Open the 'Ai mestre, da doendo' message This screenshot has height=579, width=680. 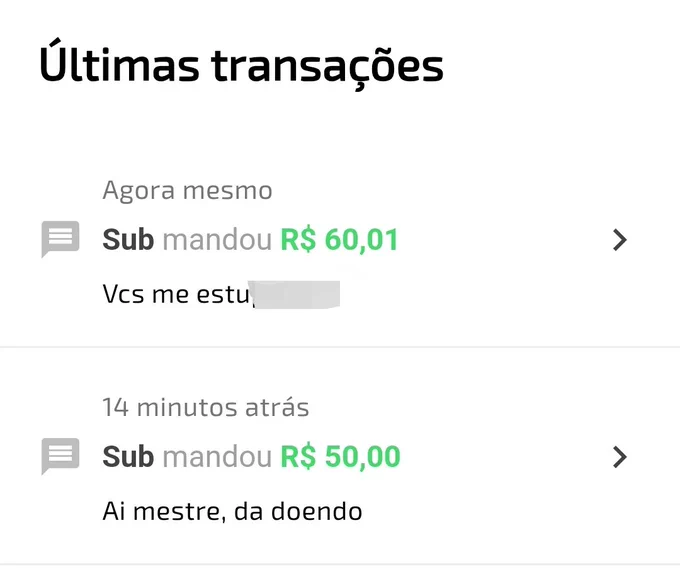[x=232, y=511]
